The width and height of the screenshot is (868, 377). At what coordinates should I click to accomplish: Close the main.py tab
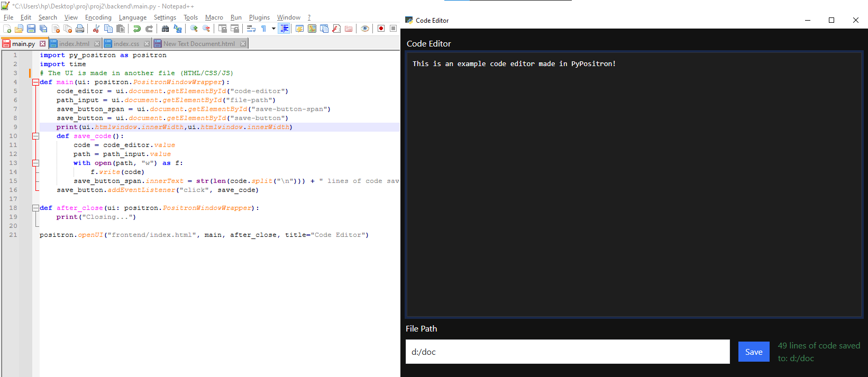pyautogui.click(x=43, y=44)
